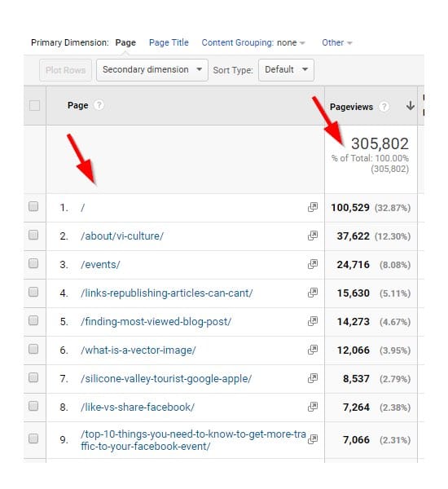Open the Sort Type Default dropdown
Screen dimensions: 448x489
pos(286,70)
